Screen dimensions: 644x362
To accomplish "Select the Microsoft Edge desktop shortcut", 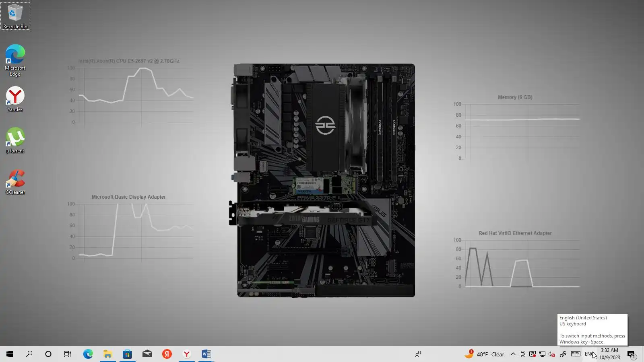I will pyautogui.click(x=15, y=60).
